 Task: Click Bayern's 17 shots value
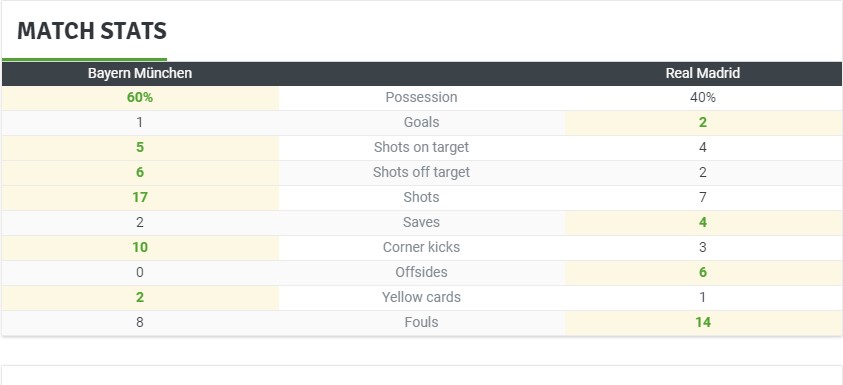[140, 197]
